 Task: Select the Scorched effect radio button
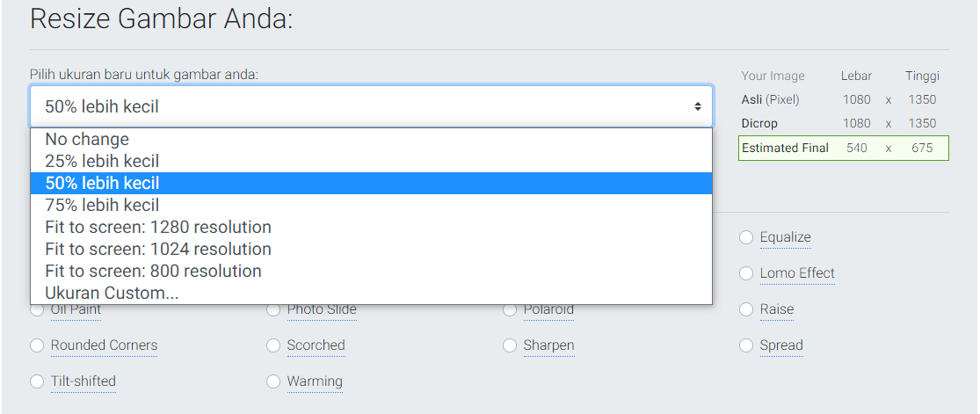click(x=273, y=345)
